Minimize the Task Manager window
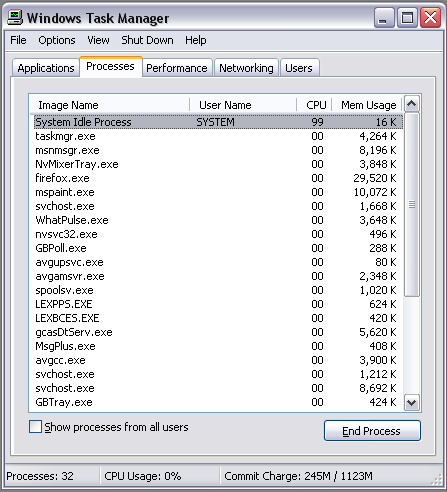Screen dimensions: 447x492 (384, 17)
